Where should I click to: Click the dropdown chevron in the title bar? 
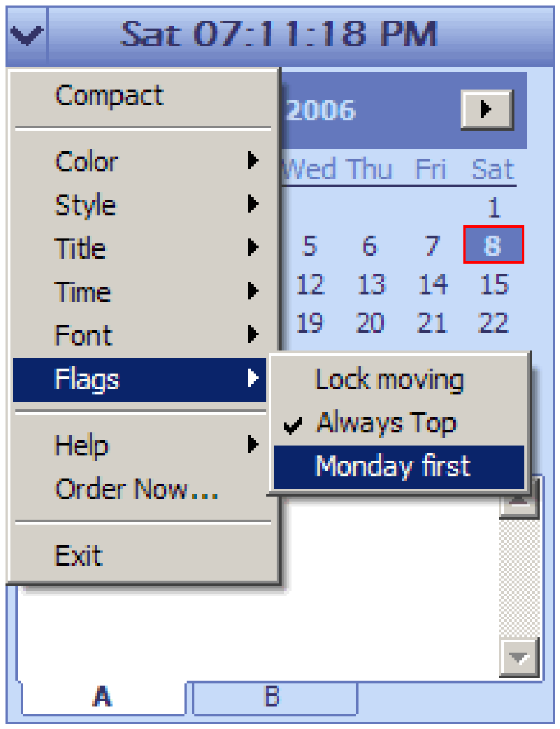click(x=26, y=35)
